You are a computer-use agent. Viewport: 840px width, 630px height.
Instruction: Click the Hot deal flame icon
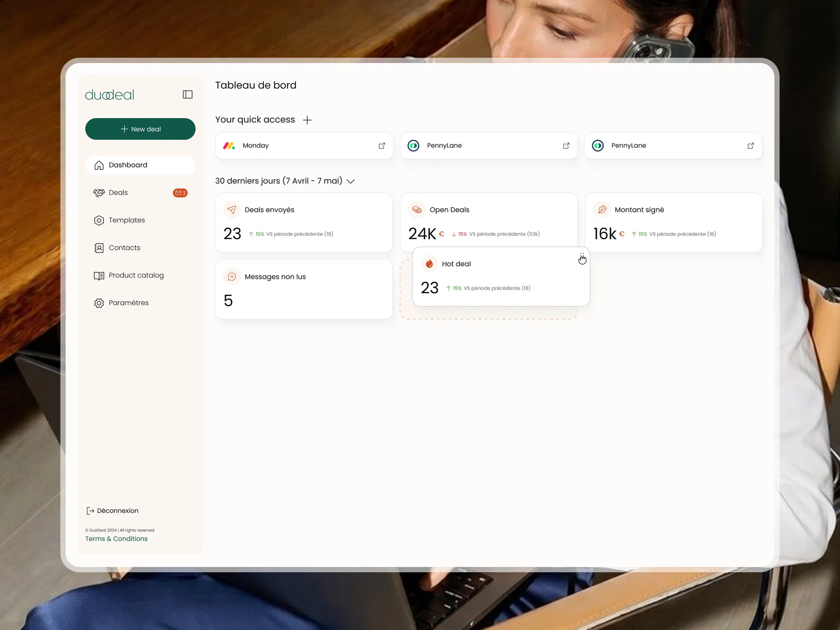(429, 264)
